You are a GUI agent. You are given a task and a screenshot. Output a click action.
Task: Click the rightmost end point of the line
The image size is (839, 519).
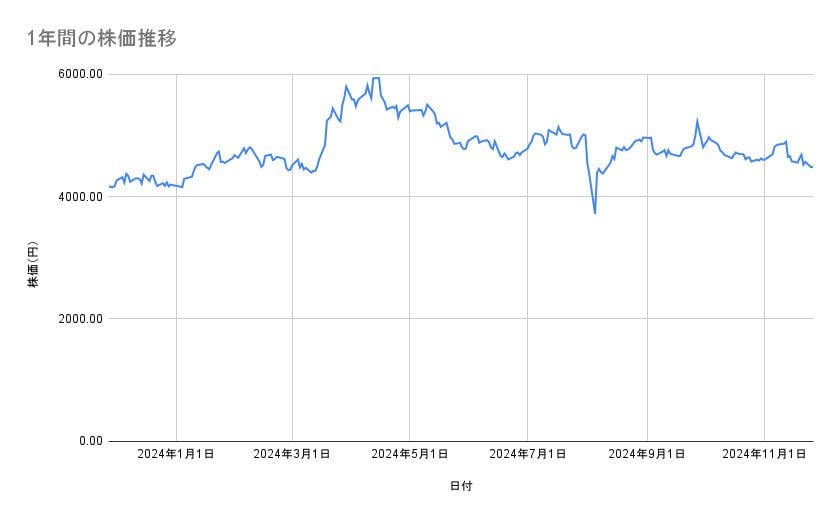[812, 167]
